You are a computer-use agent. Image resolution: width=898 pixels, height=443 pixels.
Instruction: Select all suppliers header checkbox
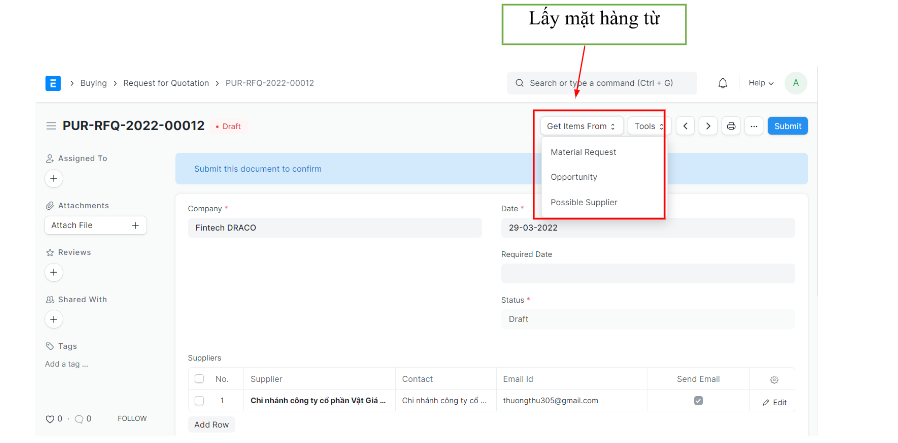tap(199, 379)
